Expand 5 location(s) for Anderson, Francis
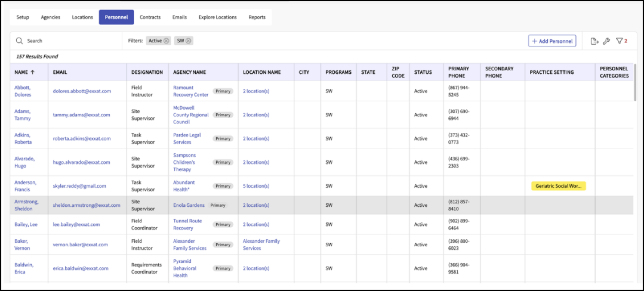 coord(256,186)
